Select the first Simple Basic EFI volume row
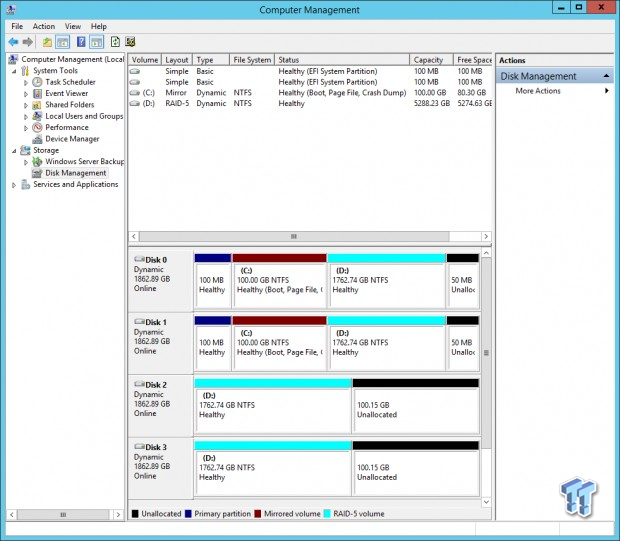620x541 pixels. coord(310,71)
